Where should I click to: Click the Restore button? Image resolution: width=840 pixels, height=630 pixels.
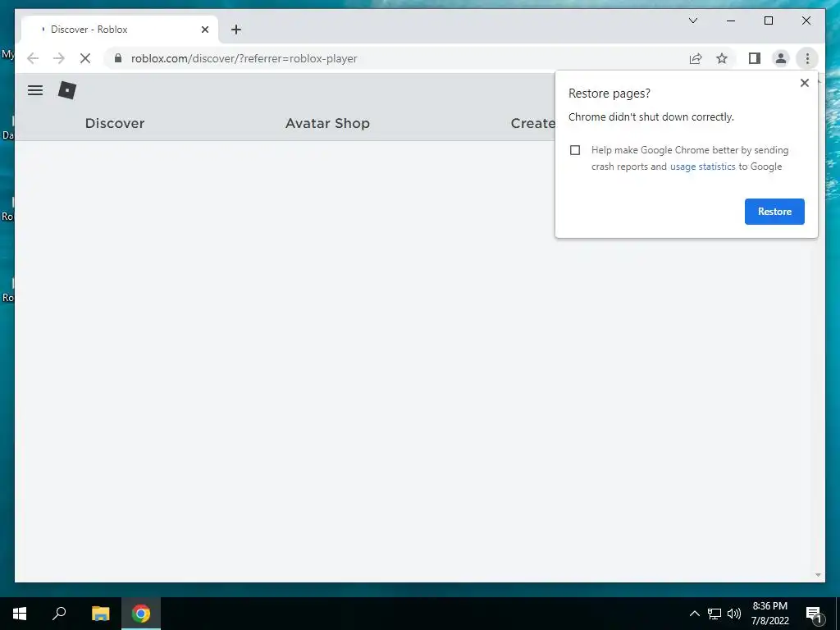(774, 212)
